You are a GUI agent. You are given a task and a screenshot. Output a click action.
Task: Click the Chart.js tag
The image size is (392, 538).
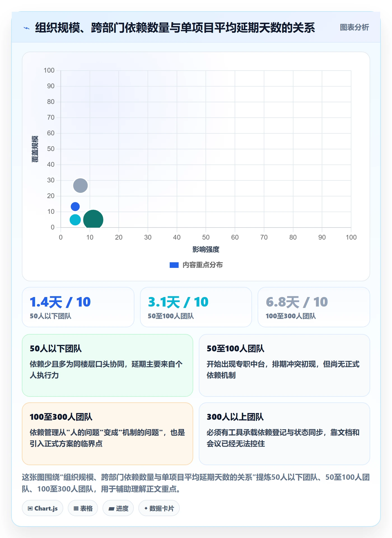pyautogui.click(x=43, y=508)
